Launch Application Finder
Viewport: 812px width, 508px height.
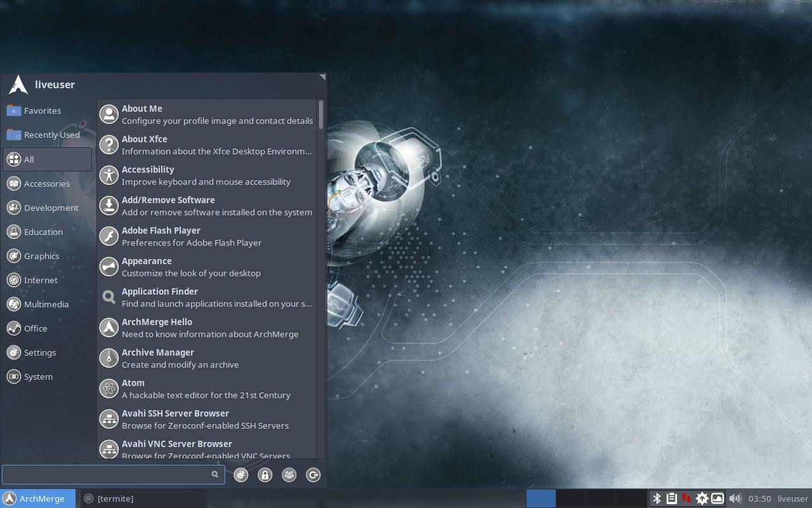207,297
